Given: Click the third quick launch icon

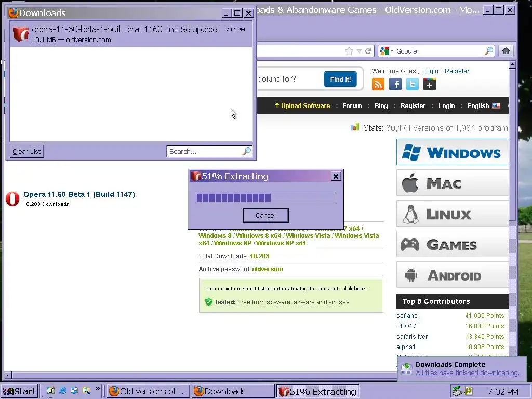Looking at the screenshot, I should 74,391.
